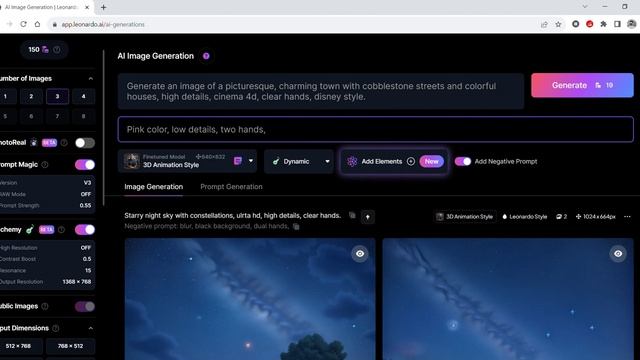Click the negative prompt input field

point(376,129)
